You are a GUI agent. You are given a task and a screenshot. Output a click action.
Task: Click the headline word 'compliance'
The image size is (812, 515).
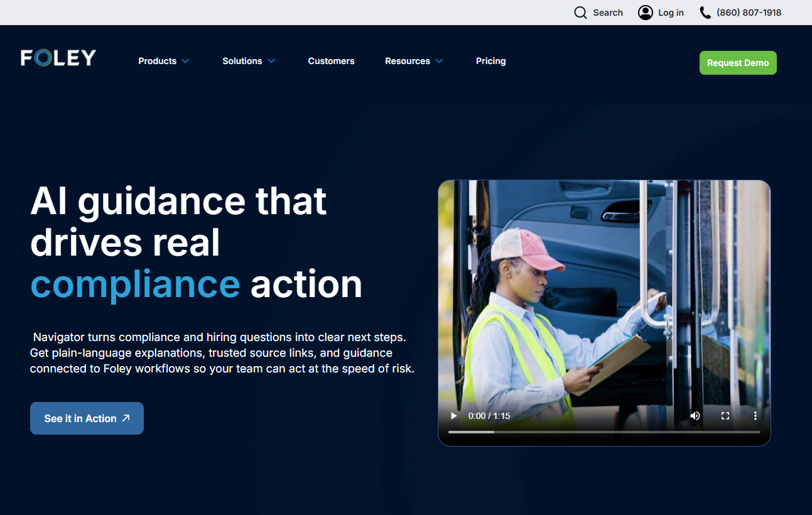[x=135, y=284]
